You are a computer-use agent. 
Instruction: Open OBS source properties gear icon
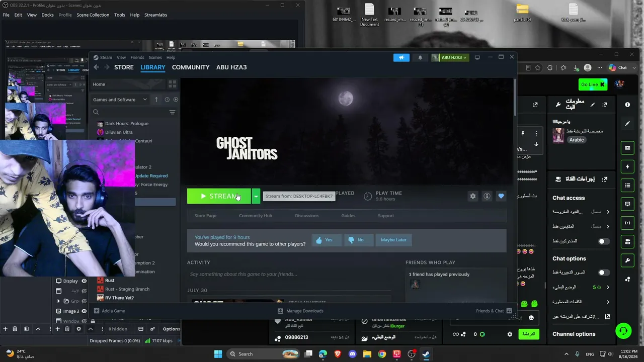click(x=78, y=329)
